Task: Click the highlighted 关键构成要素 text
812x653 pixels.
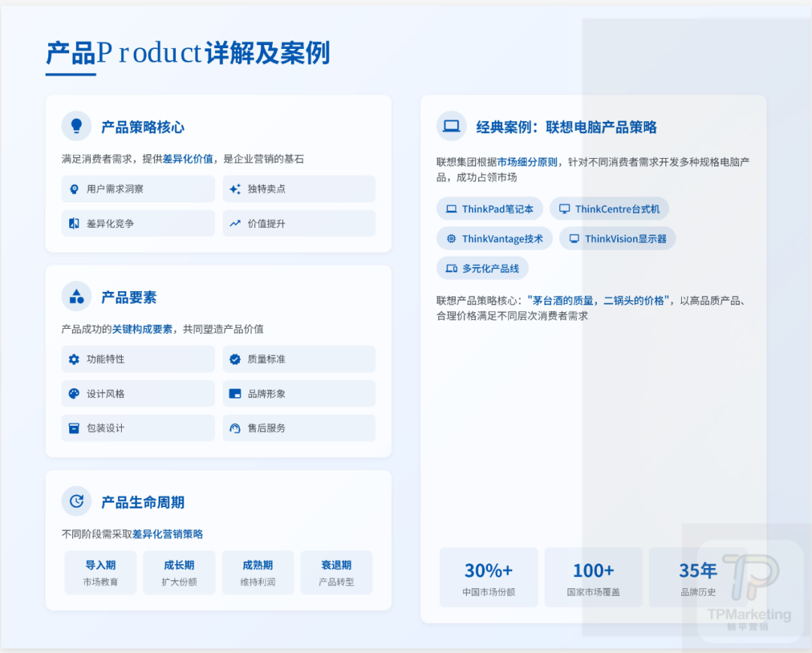Action: (142, 329)
